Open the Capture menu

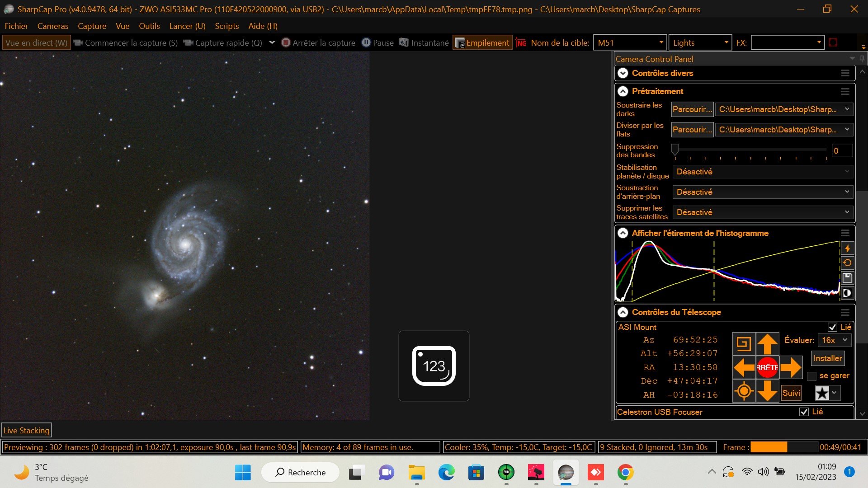92,26
